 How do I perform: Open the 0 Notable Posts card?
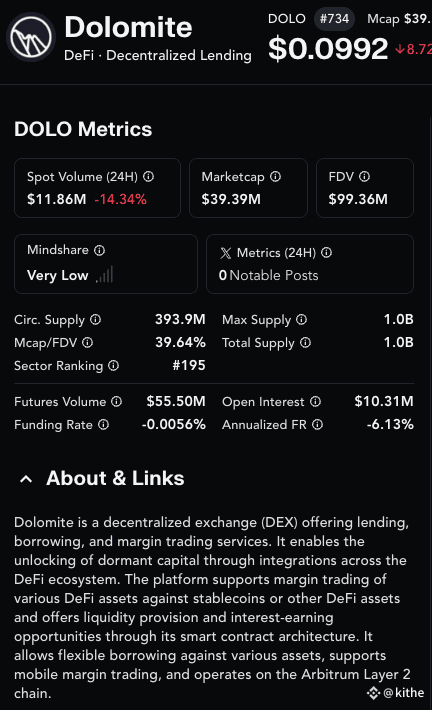point(310,264)
